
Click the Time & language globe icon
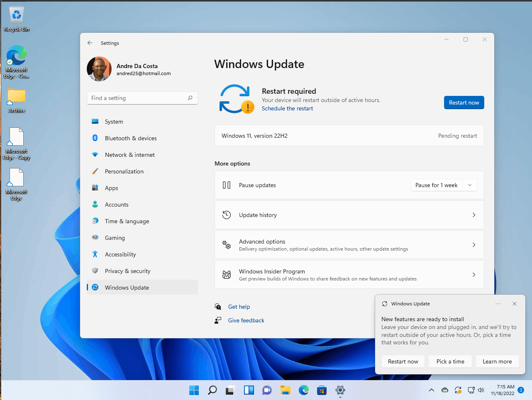95,221
